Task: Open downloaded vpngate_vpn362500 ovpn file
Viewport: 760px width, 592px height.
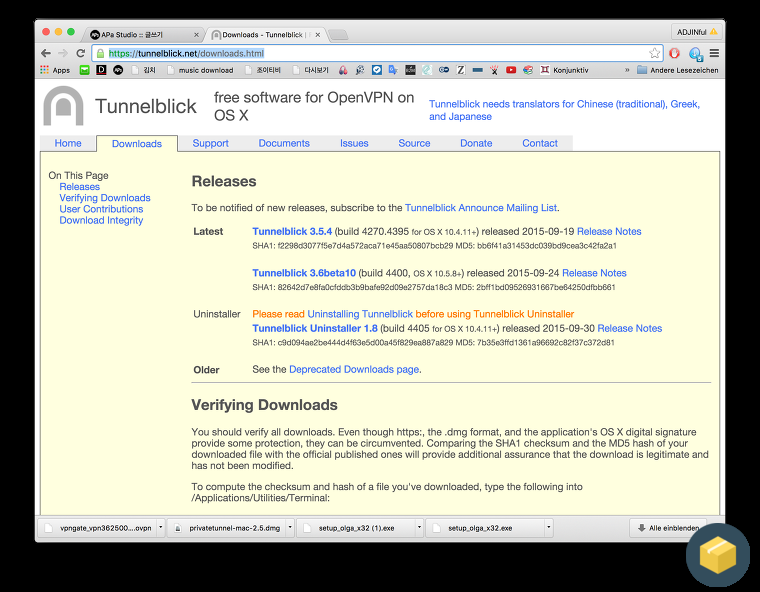Action: click(x=98, y=528)
